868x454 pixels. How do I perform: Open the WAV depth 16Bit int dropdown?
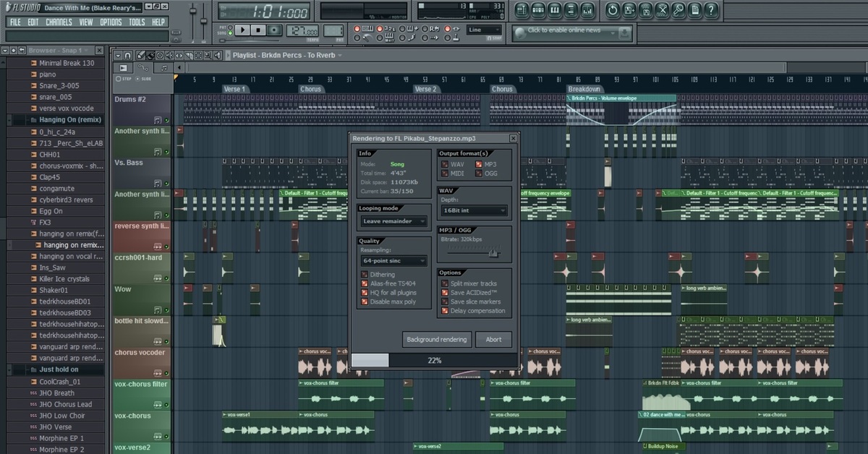pyautogui.click(x=473, y=211)
